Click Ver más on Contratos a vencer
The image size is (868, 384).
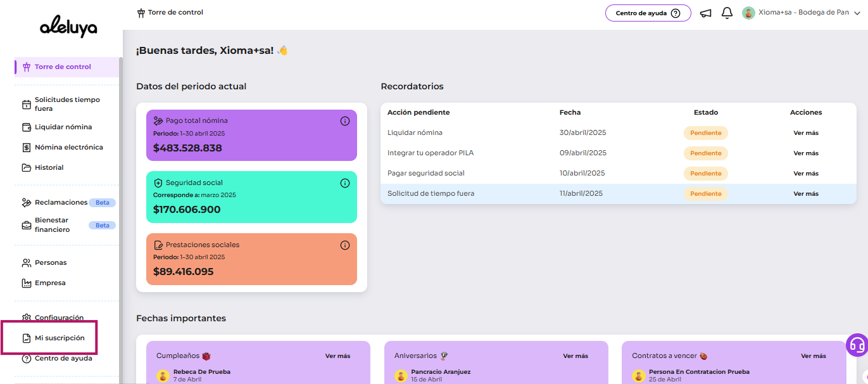[813, 356]
